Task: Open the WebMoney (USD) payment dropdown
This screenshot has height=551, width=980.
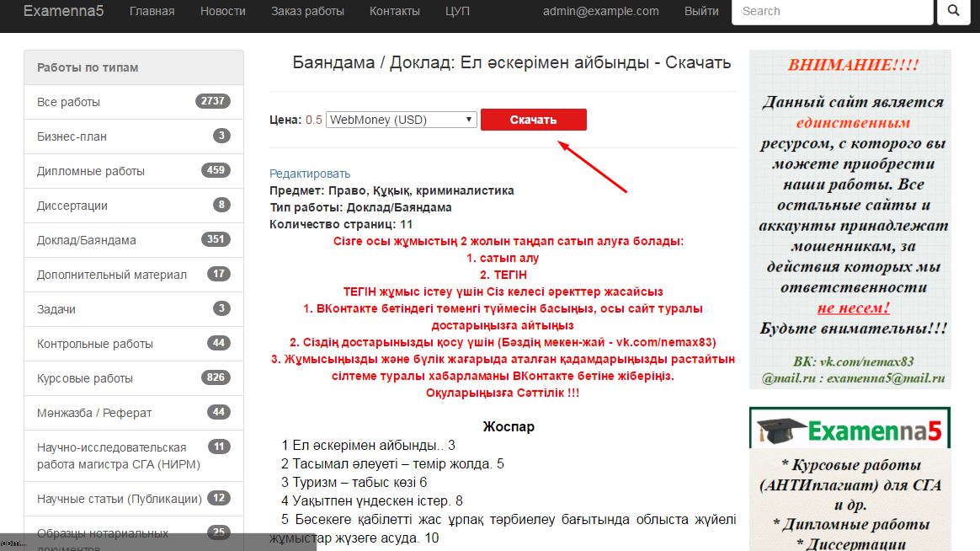Action: pyautogui.click(x=402, y=120)
